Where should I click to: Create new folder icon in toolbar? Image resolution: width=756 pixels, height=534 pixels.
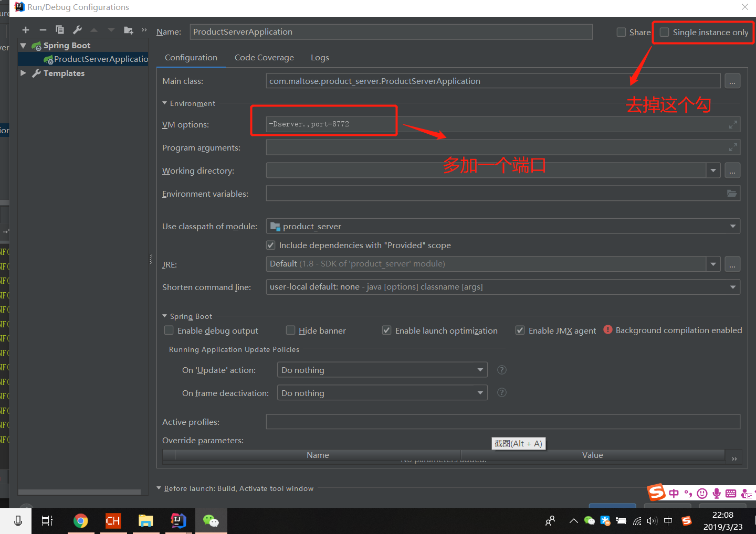click(128, 30)
